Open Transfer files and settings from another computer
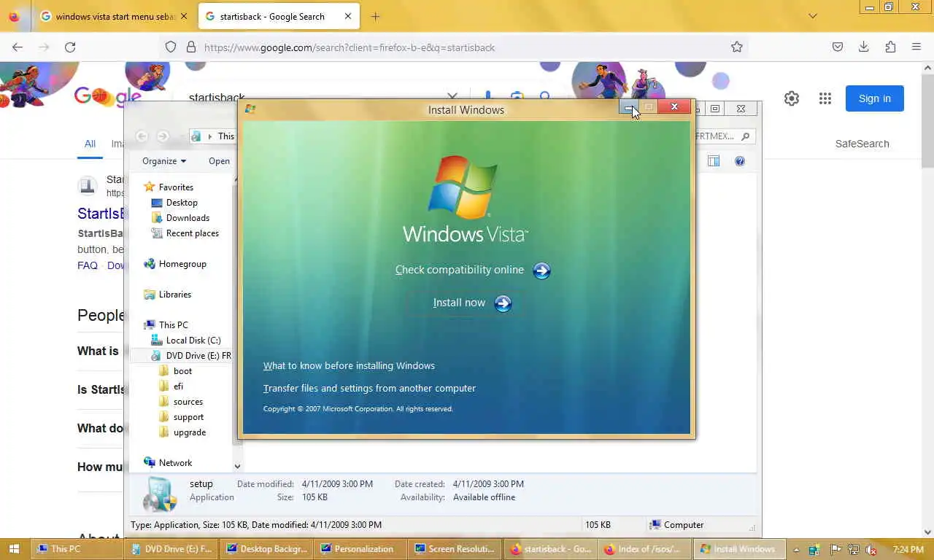934x560 pixels. tap(369, 389)
